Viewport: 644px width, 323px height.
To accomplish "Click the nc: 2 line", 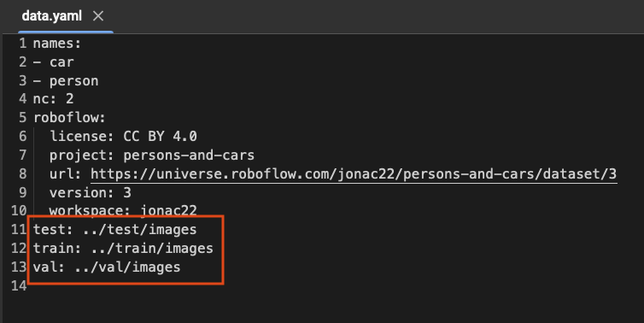I will point(54,99).
